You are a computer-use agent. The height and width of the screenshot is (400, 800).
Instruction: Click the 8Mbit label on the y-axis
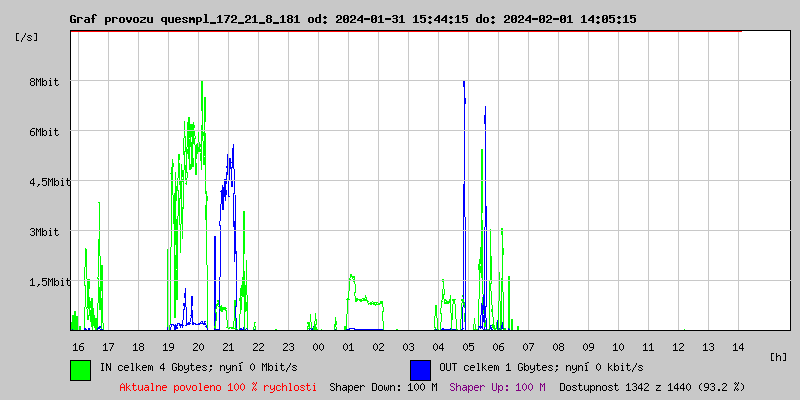point(45,82)
